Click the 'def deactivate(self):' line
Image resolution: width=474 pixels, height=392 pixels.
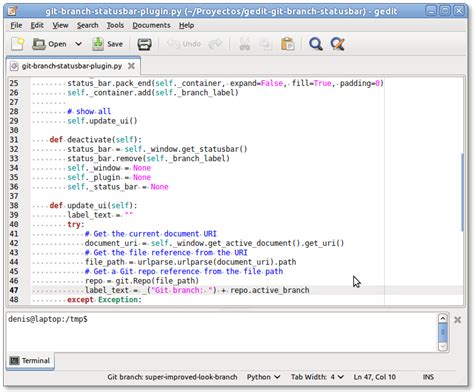click(96, 140)
